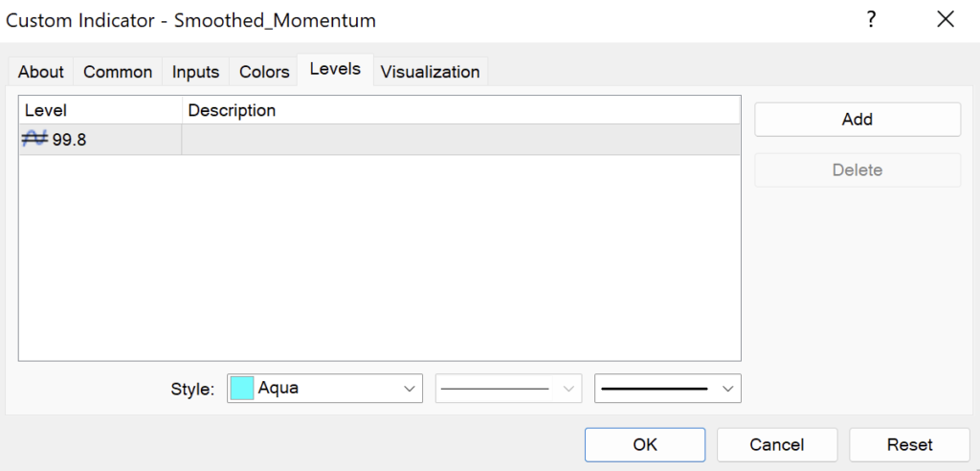Confirm with the OK button
980x471 pixels.
tap(645, 444)
